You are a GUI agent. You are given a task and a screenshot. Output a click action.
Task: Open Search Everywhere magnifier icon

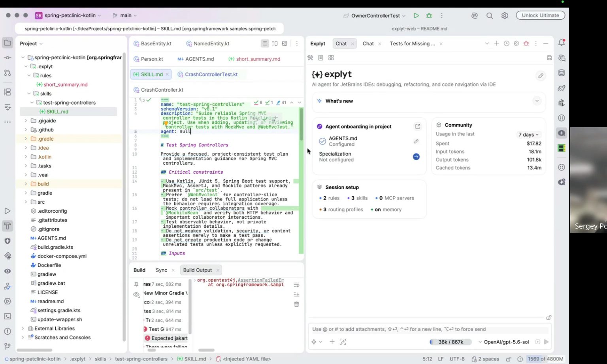coord(490,15)
